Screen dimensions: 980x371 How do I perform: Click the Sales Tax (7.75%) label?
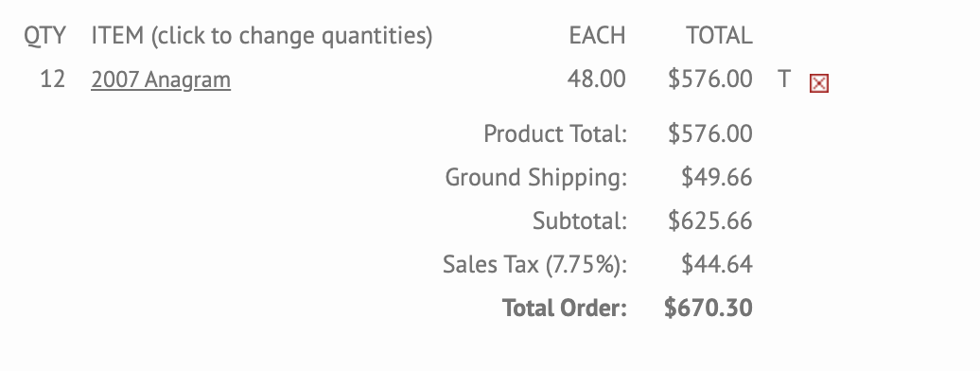coord(534,265)
